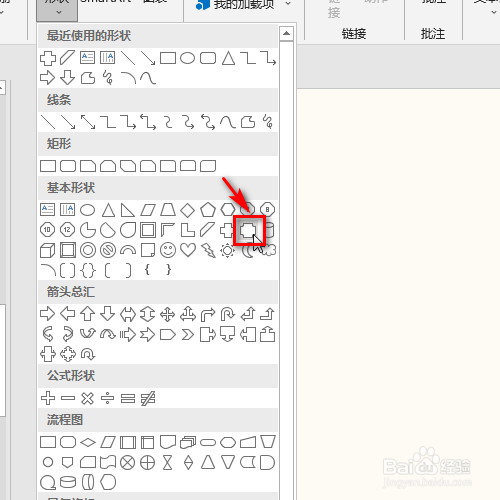
Task: Select the Trapezoid in Basic Shapes
Action: pos(168,210)
